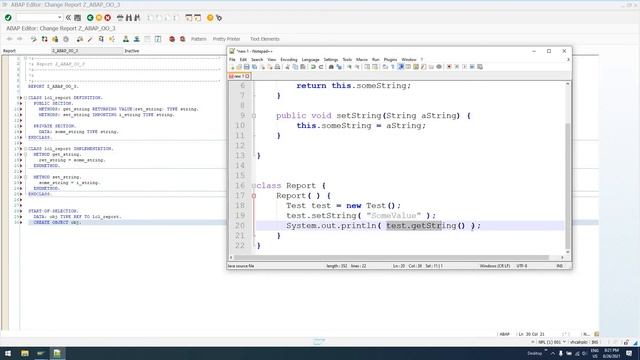The height and width of the screenshot is (360, 640).
Task: Click the File Explorer taskbar icon
Action: 24,353
